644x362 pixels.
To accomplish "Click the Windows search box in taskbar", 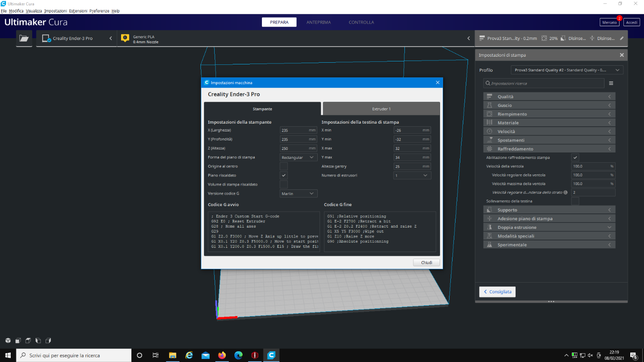I will click(74, 355).
